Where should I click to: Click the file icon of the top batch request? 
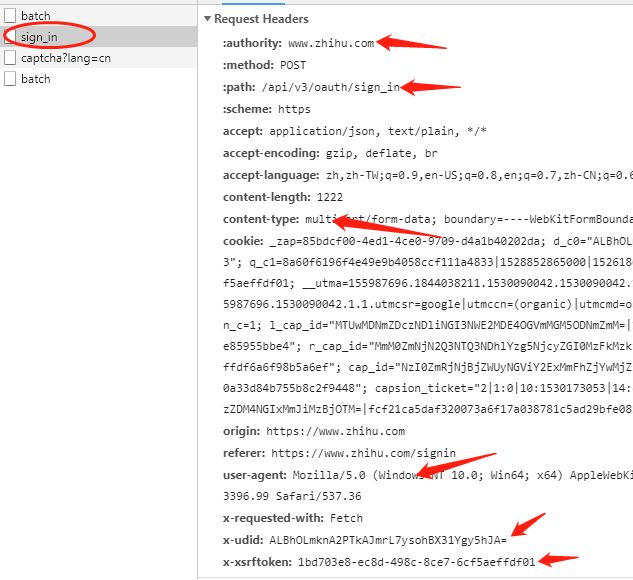[x=10, y=16]
